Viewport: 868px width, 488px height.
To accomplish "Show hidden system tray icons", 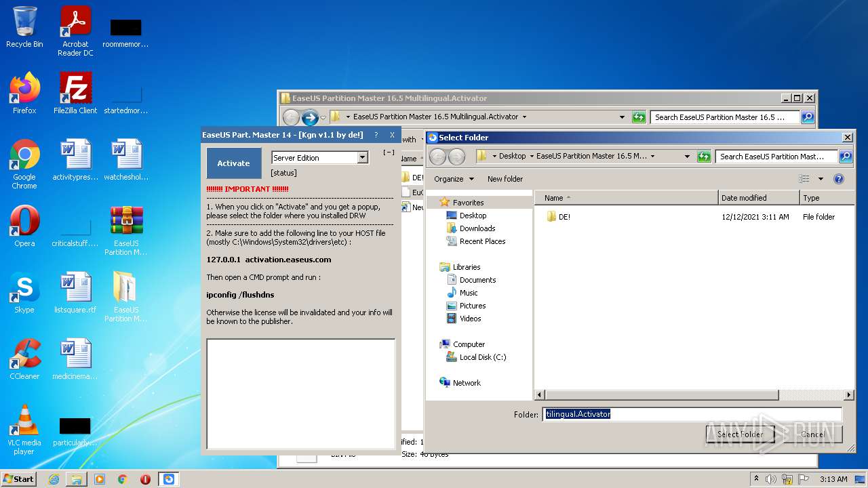I will click(757, 479).
